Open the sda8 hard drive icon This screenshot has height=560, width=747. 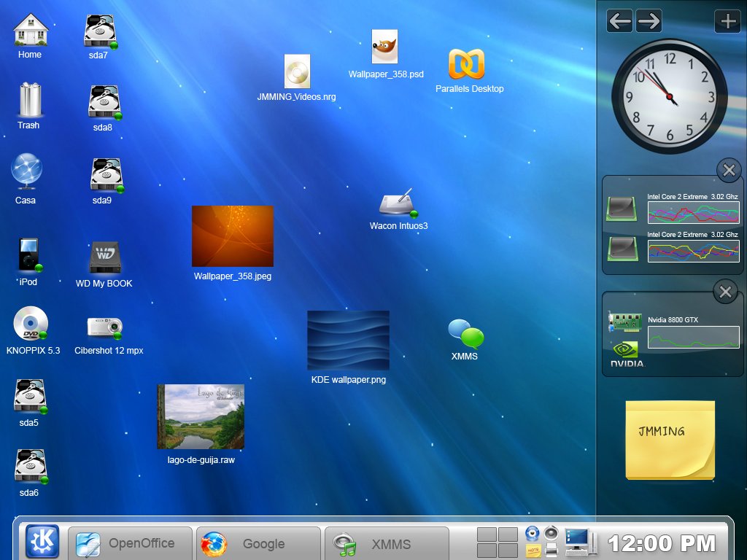point(105,102)
